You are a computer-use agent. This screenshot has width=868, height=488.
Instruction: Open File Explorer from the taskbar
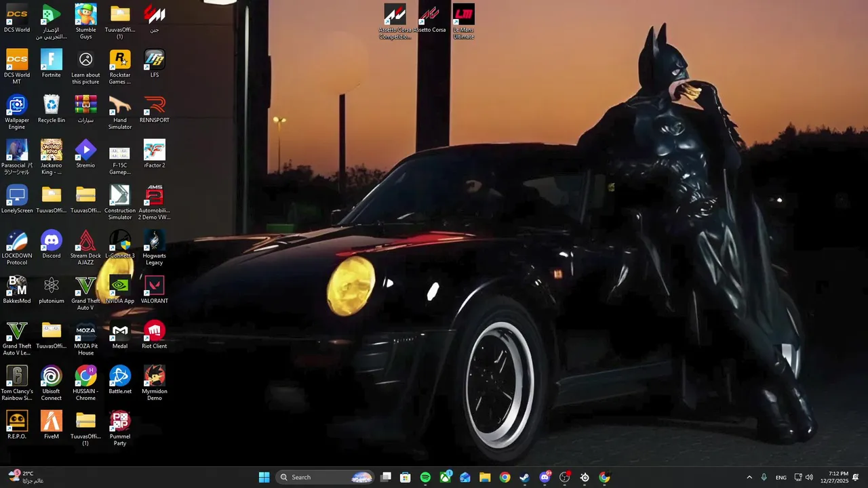click(485, 477)
